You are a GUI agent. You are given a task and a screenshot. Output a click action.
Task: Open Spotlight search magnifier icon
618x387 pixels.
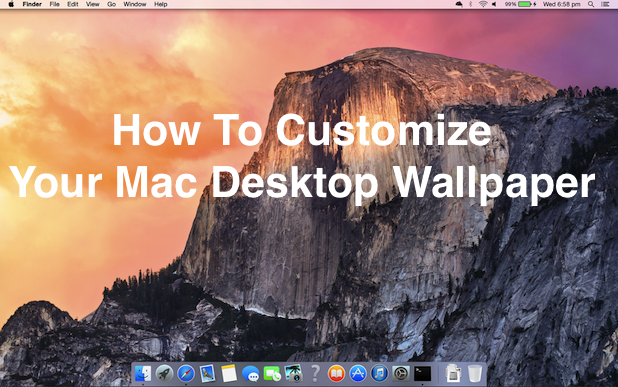coord(591,4)
